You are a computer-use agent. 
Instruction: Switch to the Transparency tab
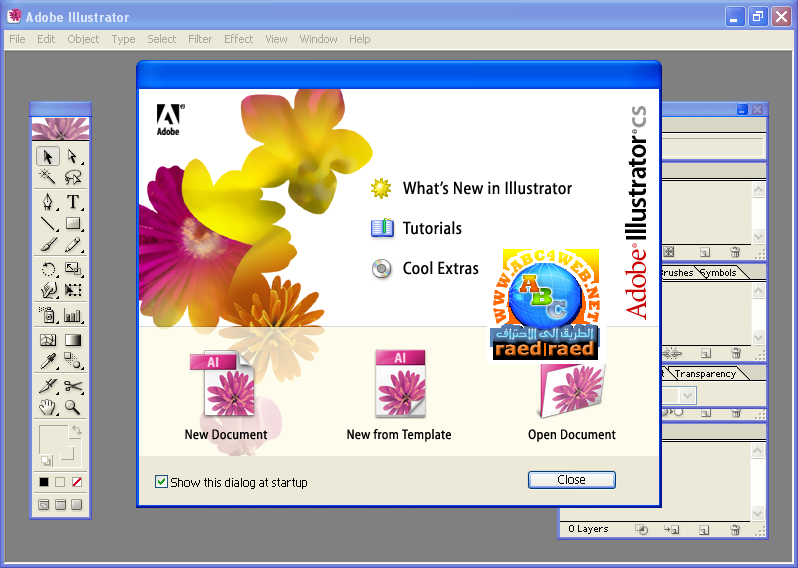705,374
